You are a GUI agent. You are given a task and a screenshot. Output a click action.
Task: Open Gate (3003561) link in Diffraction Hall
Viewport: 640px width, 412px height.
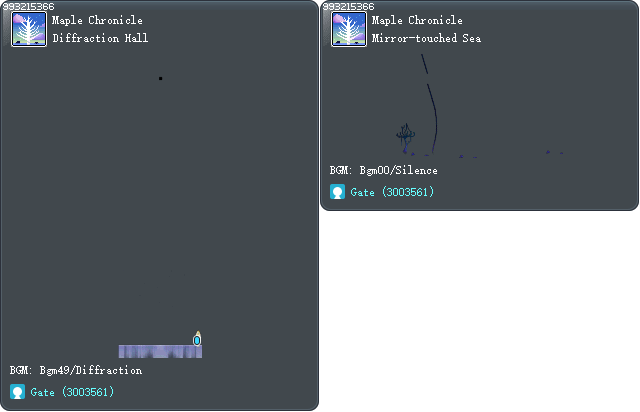coord(72,392)
